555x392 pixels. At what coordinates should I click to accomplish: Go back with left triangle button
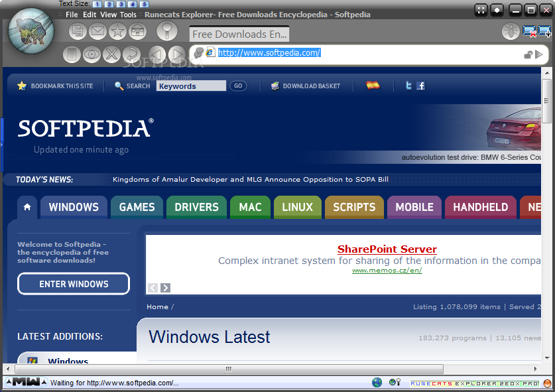point(157,54)
